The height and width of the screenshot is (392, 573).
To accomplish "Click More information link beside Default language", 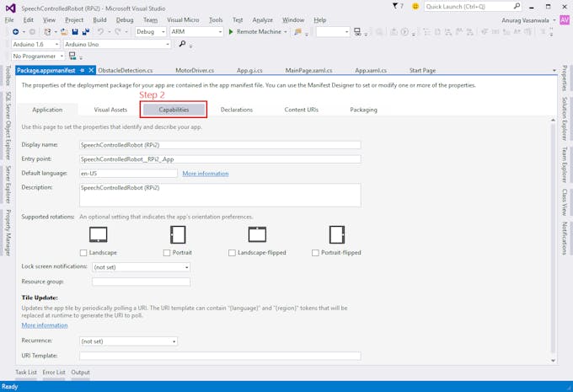I will tap(205, 174).
